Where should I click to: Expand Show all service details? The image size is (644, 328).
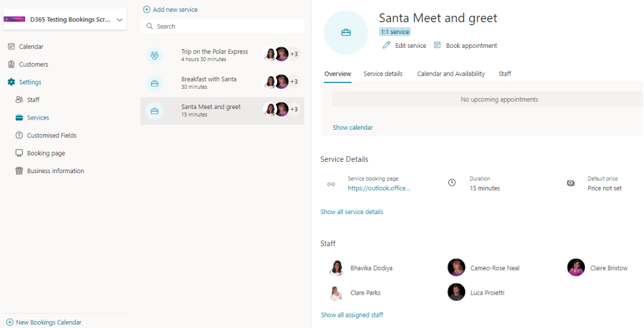(352, 212)
